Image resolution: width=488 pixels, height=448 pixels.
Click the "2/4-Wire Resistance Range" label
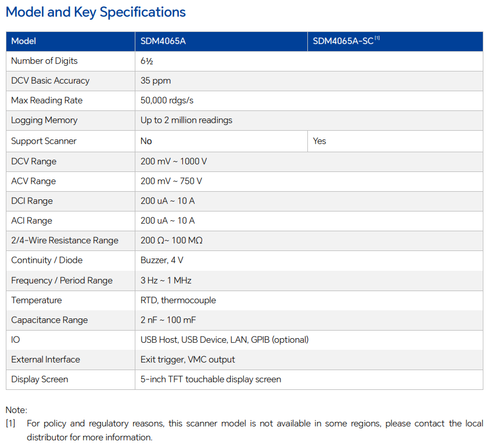click(x=64, y=241)
